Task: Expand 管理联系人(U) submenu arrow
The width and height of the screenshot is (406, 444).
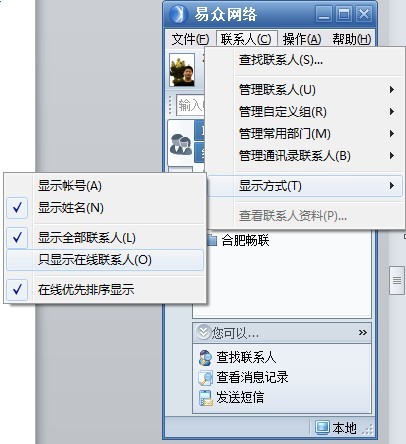Action: 392,90
